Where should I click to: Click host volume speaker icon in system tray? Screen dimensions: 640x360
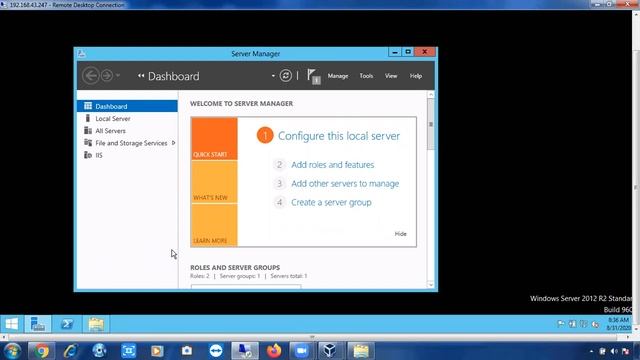614,351
